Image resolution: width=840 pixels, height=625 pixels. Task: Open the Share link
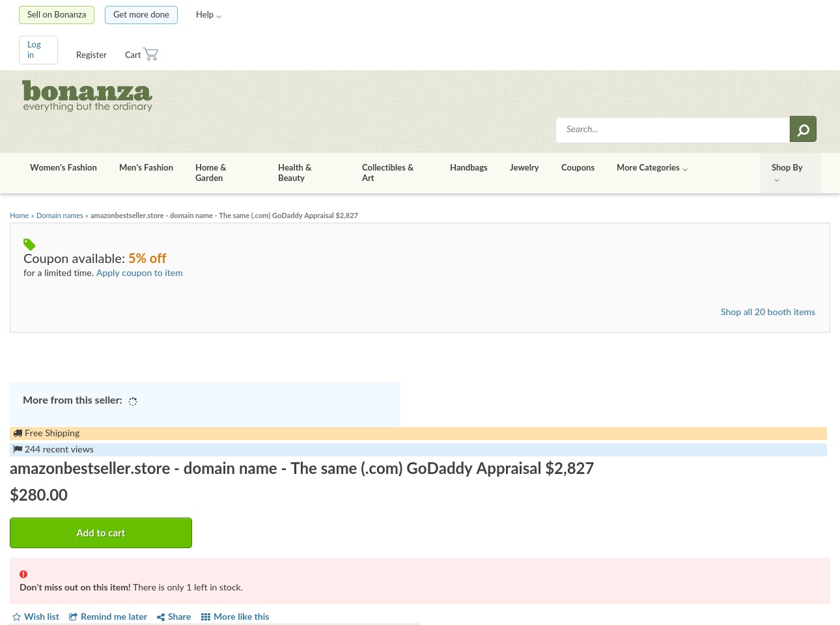tap(174, 617)
